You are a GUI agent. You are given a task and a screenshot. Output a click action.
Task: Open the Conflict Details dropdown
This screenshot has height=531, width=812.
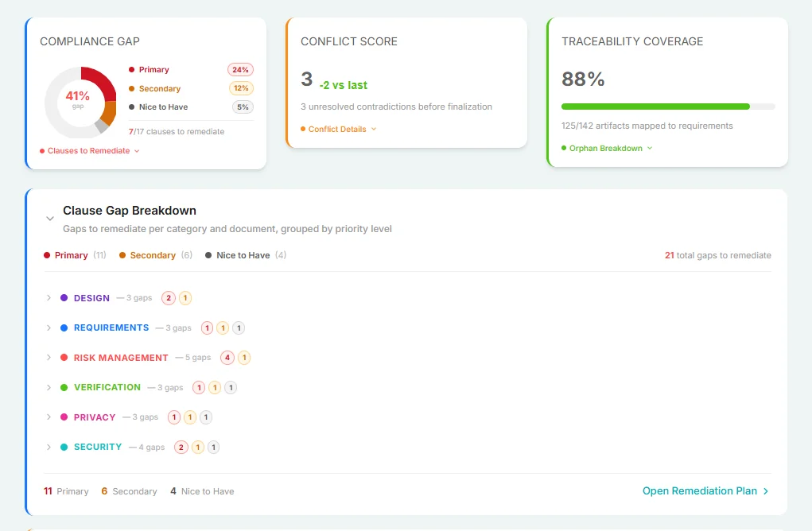tap(339, 129)
